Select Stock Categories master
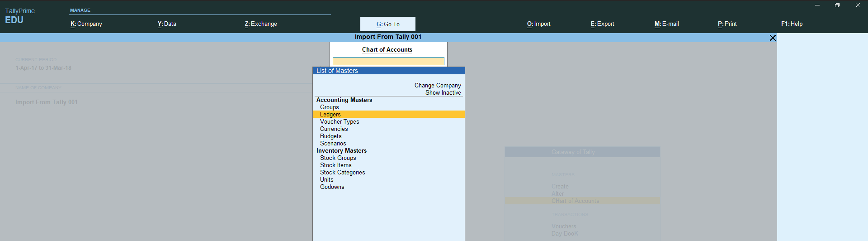Image resolution: width=868 pixels, height=241 pixels. click(343, 173)
